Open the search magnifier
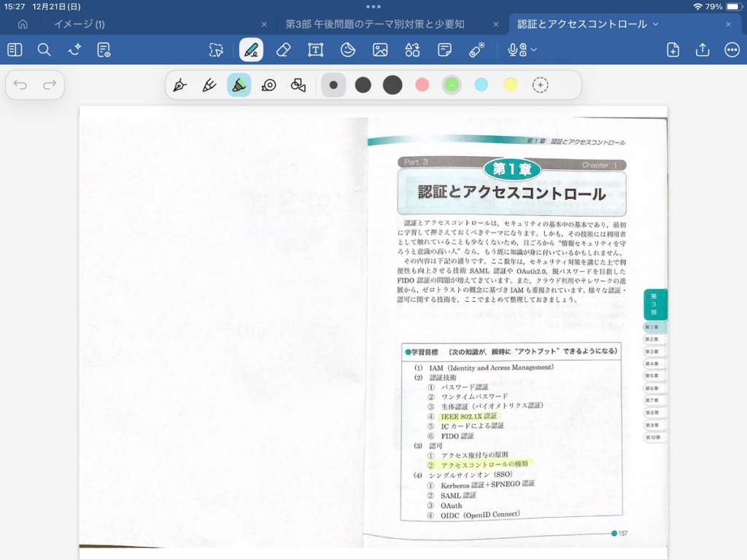The width and height of the screenshot is (747, 560). pyautogui.click(x=44, y=50)
